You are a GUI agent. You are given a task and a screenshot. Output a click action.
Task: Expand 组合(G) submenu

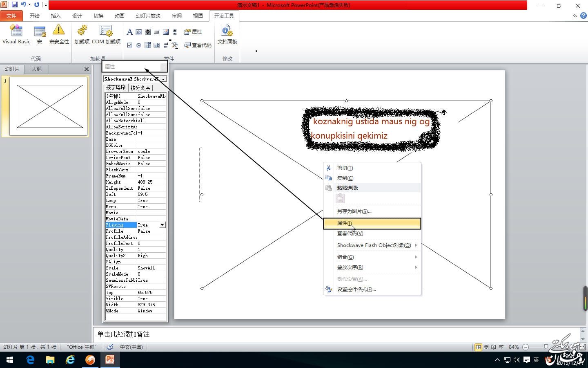click(416, 257)
